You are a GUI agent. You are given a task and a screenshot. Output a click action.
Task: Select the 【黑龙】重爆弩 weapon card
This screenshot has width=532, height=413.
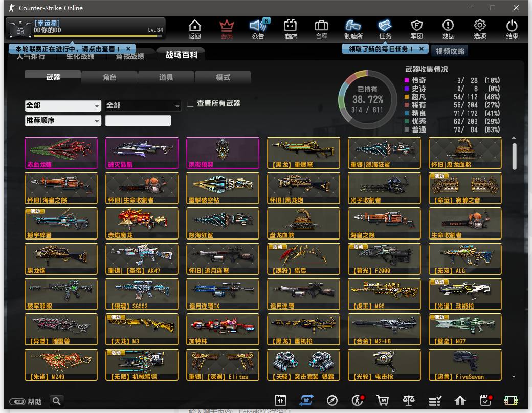pos(303,153)
